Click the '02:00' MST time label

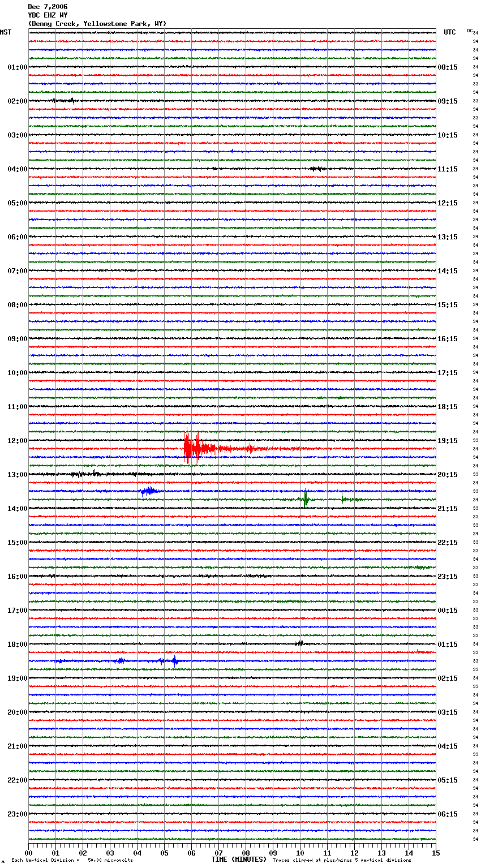[x=18, y=101]
